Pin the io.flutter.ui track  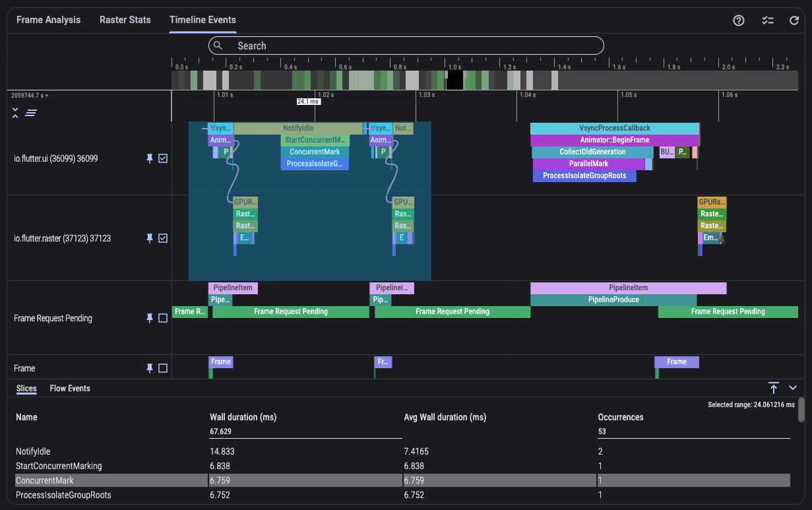click(x=150, y=158)
